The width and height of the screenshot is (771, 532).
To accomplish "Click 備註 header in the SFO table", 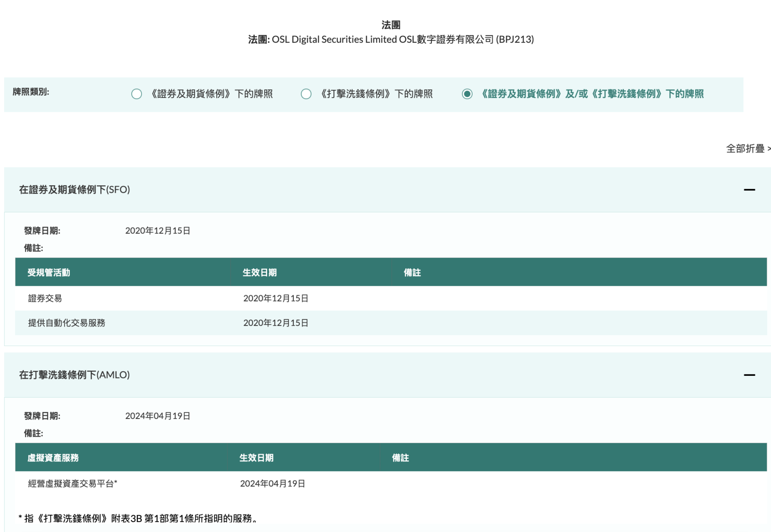I will 412,273.
